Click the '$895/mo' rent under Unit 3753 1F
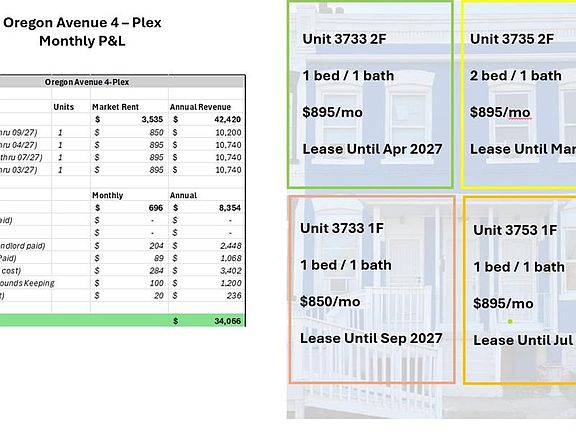Screen dimensions: 576x432 (x=503, y=304)
